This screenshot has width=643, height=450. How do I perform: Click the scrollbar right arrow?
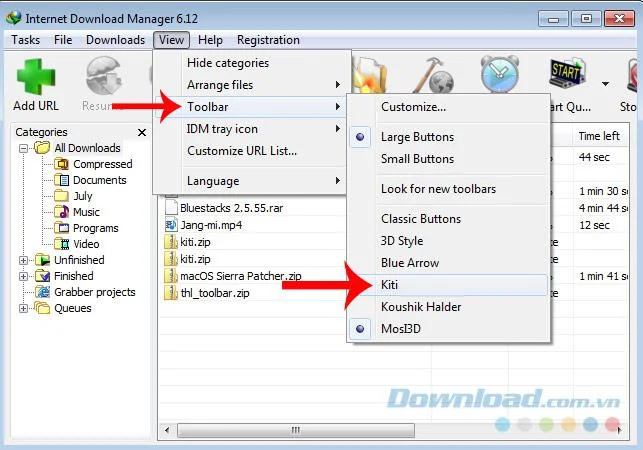click(x=619, y=430)
